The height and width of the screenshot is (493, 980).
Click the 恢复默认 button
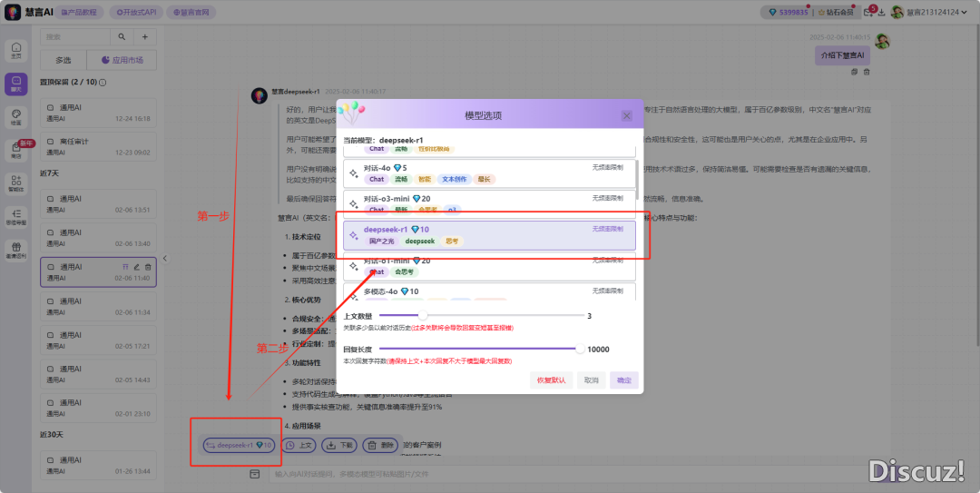pyautogui.click(x=551, y=380)
